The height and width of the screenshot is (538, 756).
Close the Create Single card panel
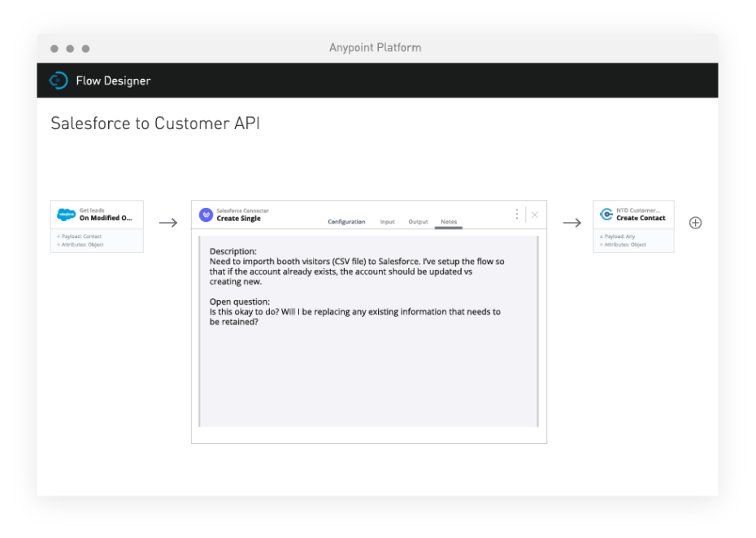tap(535, 215)
